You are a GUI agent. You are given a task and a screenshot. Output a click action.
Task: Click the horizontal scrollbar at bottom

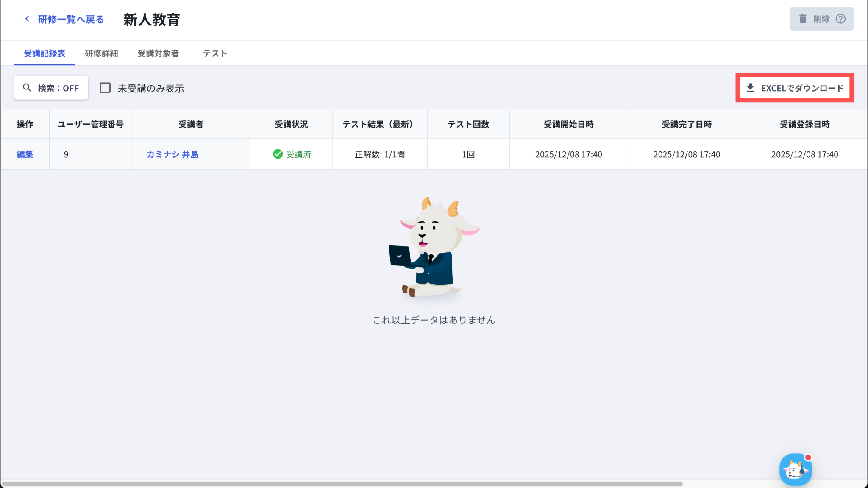click(x=342, y=484)
